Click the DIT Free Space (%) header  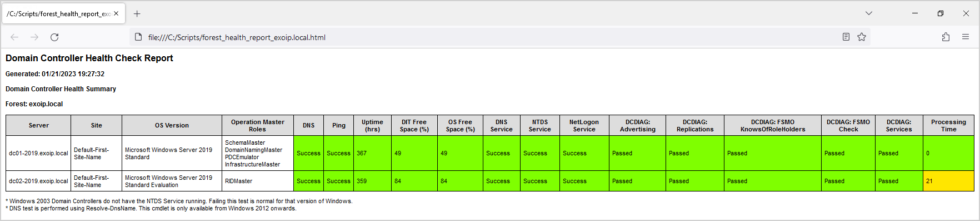pyautogui.click(x=414, y=125)
